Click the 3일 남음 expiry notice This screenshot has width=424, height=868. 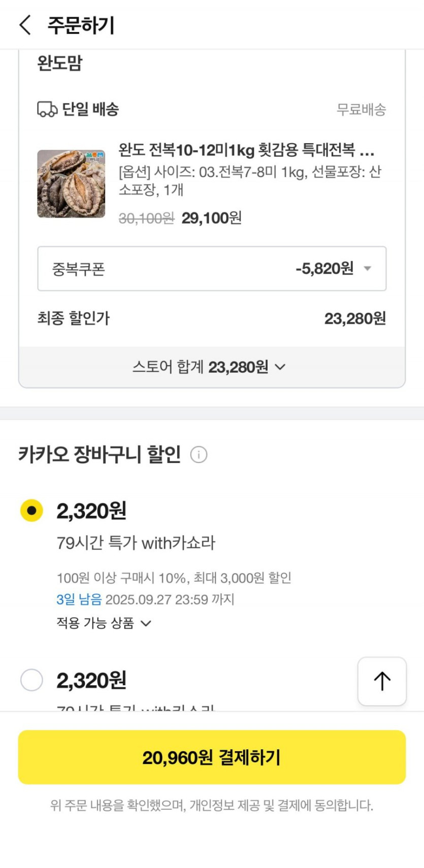coord(79,599)
